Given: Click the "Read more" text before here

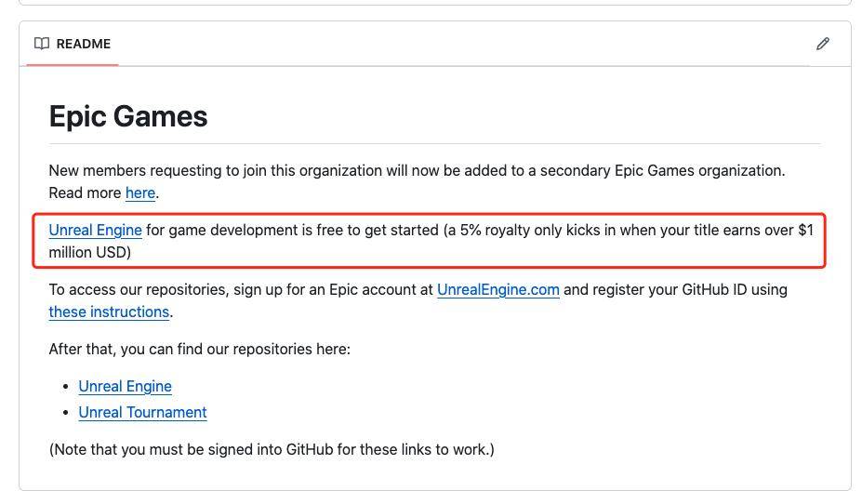Looking at the screenshot, I should click(x=85, y=192).
